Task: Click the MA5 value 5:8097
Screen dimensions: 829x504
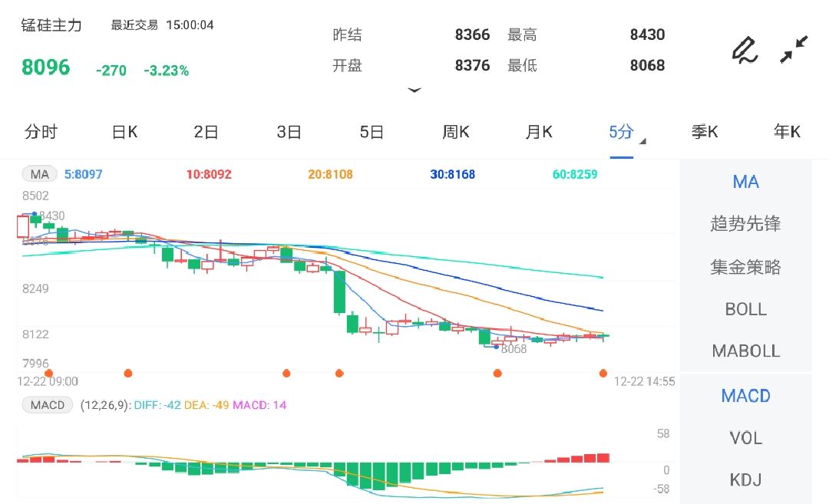Action: [x=83, y=174]
